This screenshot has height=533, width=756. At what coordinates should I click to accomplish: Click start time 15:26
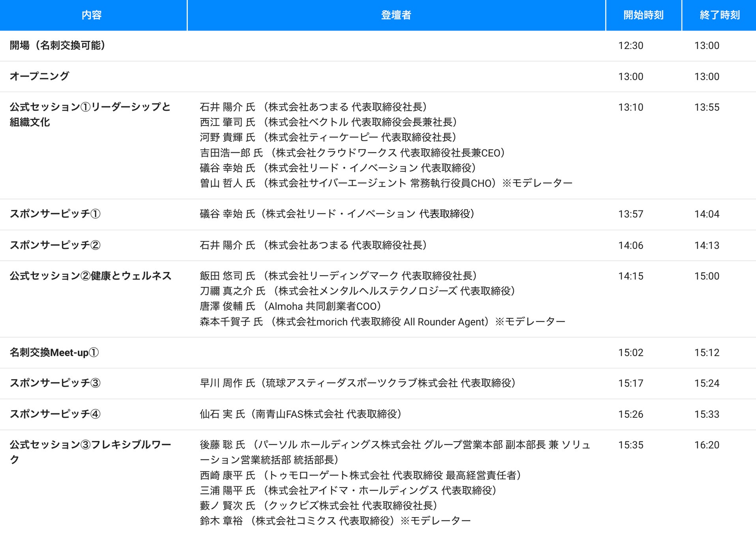click(x=631, y=414)
